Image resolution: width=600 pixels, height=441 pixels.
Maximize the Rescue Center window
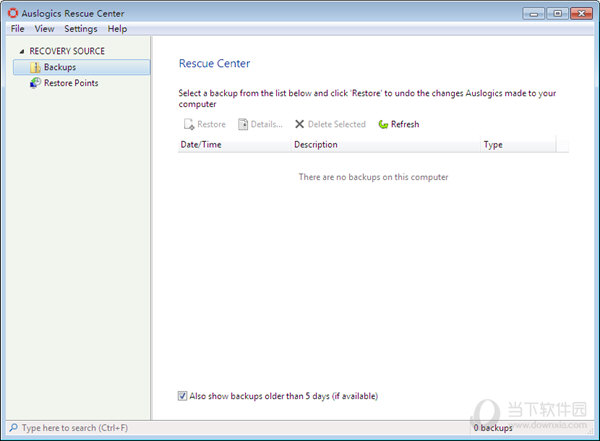coord(557,14)
